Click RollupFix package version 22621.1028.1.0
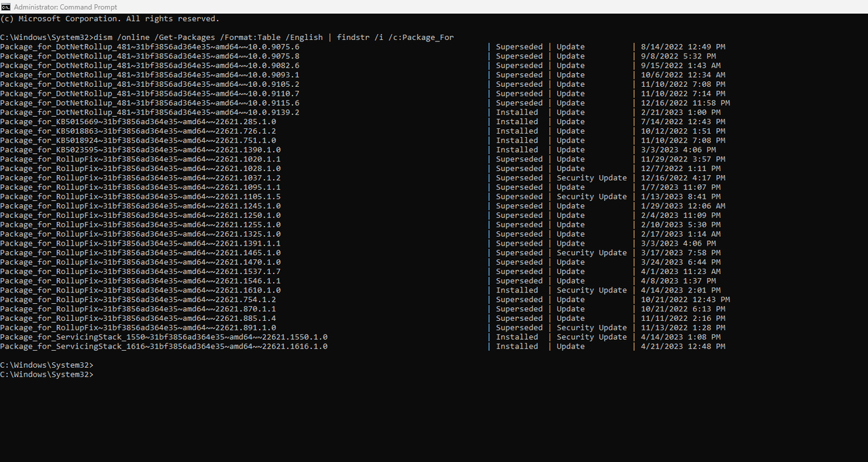Screen dimensions: 868x462 coord(140,169)
